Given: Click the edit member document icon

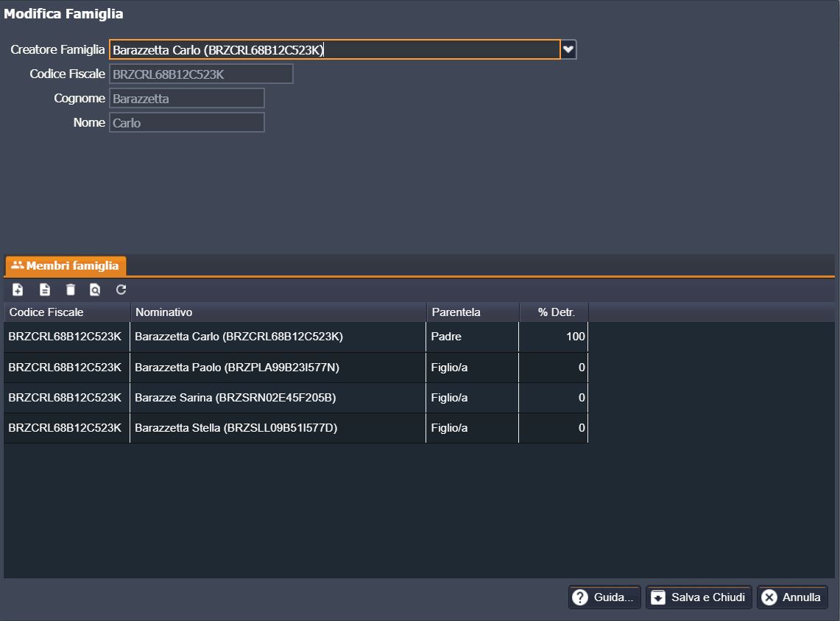Looking at the screenshot, I should point(45,290).
